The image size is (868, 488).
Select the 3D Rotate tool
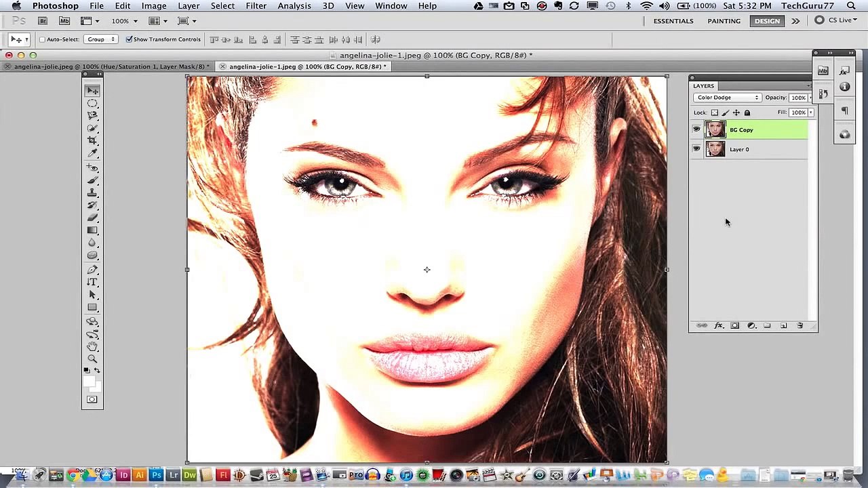[x=92, y=321]
